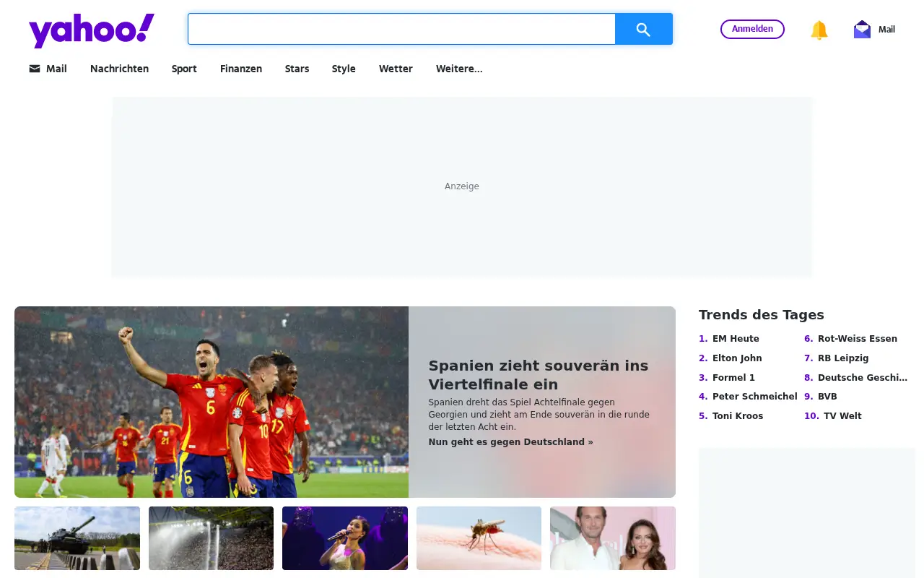
Task: Open the mosquito thumbnail story
Action: click(479, 538)
